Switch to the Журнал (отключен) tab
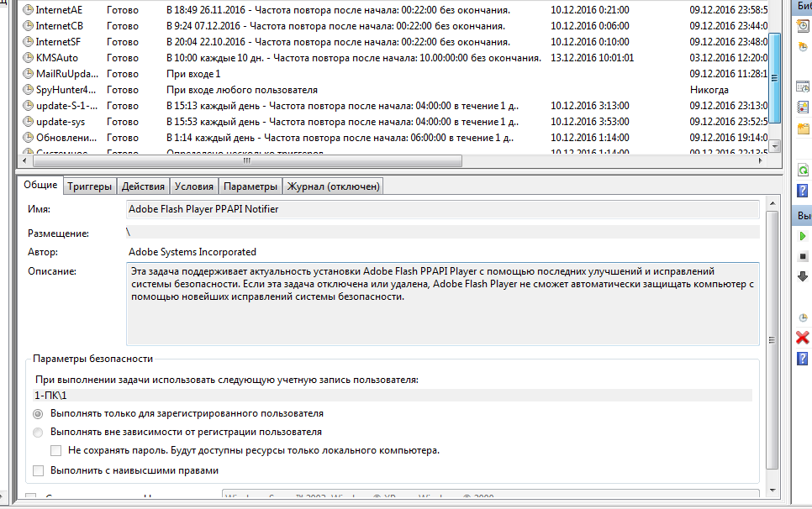812x509 pixels. pos(333,186)
